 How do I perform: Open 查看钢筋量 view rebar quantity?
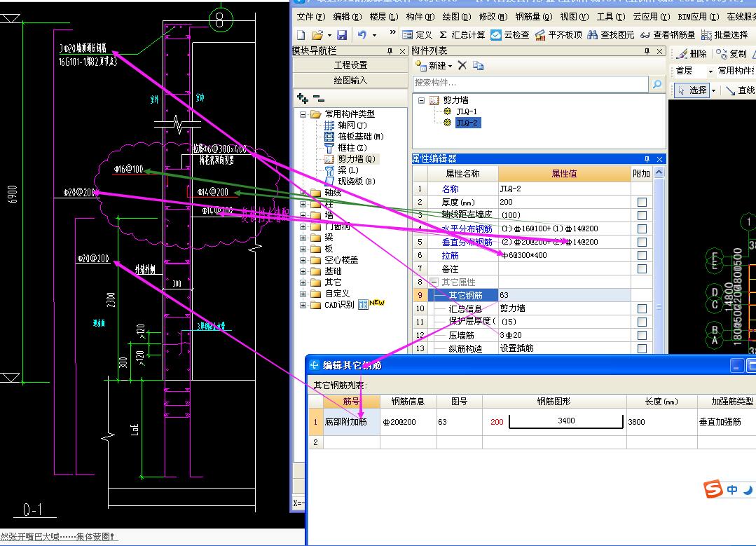tap(668, 35)
